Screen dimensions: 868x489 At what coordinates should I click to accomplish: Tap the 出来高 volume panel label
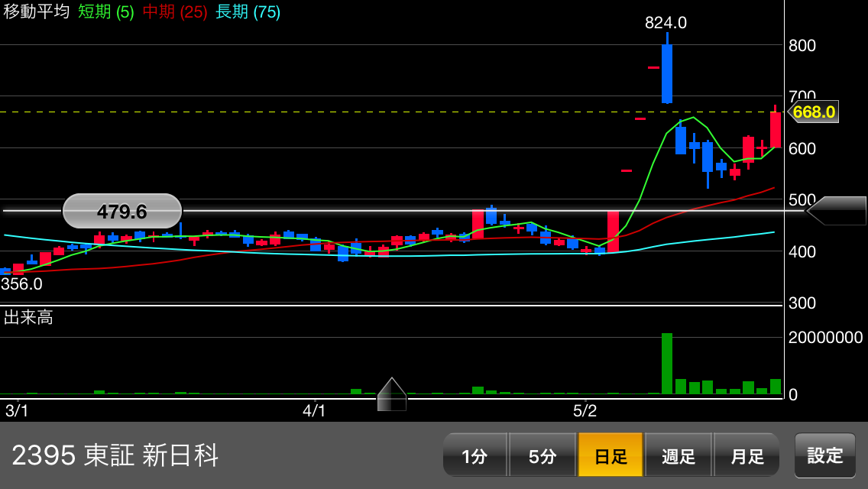tap(28, 317)
